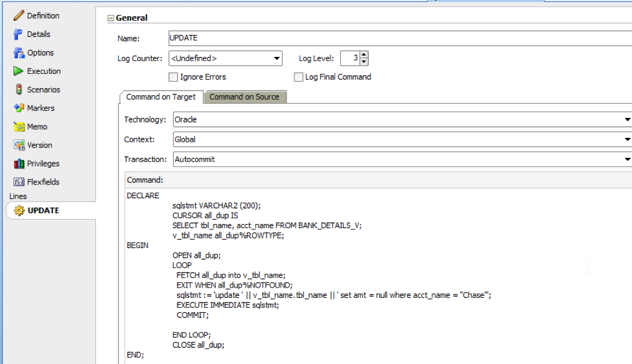Select the Command on Target tab

point(161,97)
